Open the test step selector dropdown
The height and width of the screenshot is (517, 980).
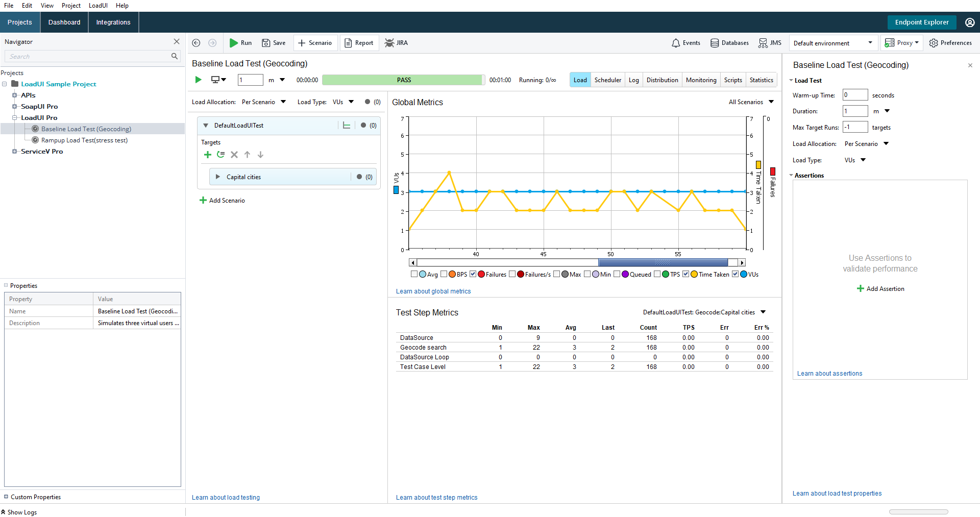tap(704, 312)
